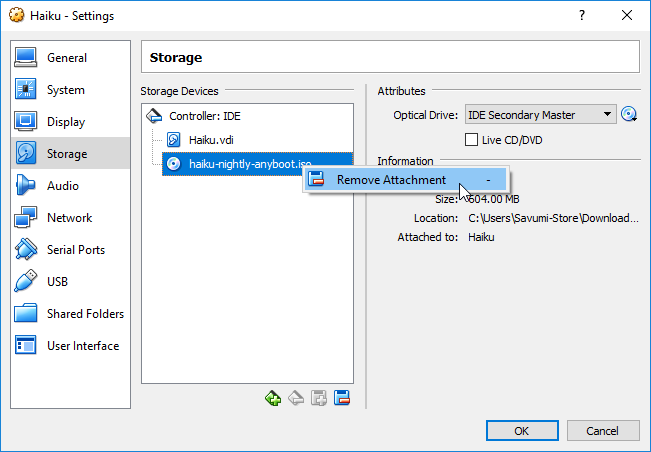Click the add controller icon
Viewport: 651px width, 452px height.
click(273, 398)
